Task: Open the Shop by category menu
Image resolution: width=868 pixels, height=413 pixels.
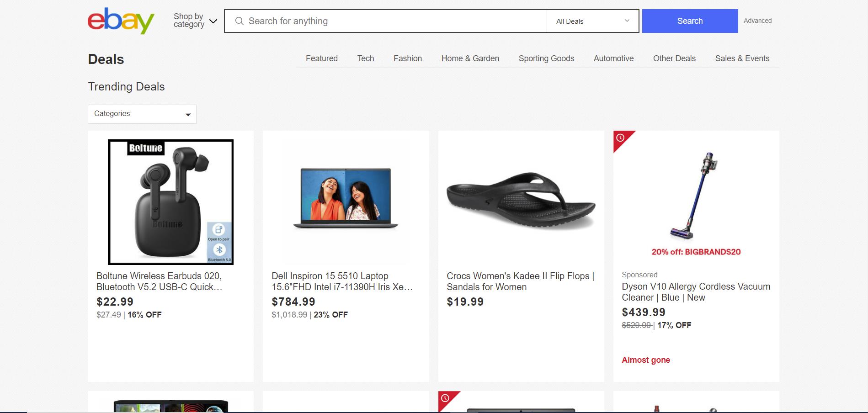Action: click(x=195, y=21)
